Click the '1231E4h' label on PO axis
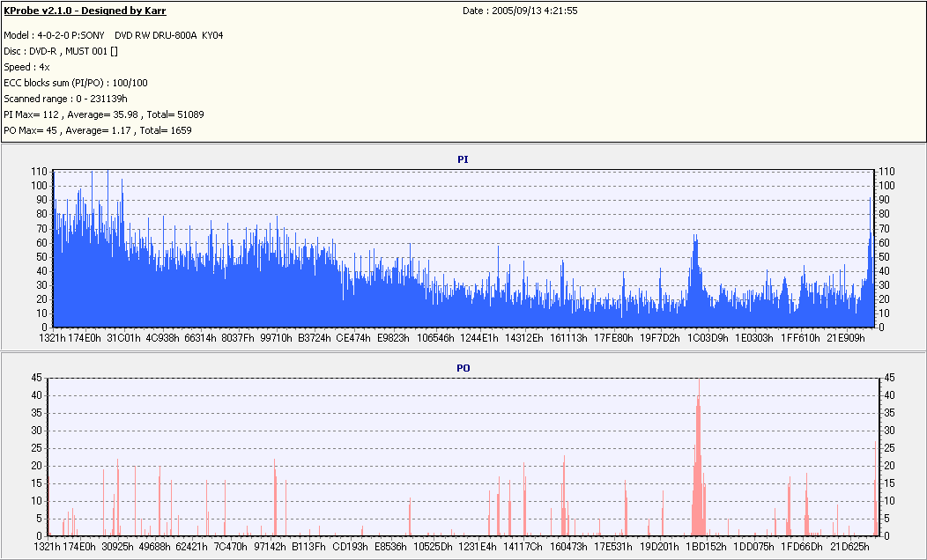The height and width of the screenshot is (560, 927). coord(478,547)
